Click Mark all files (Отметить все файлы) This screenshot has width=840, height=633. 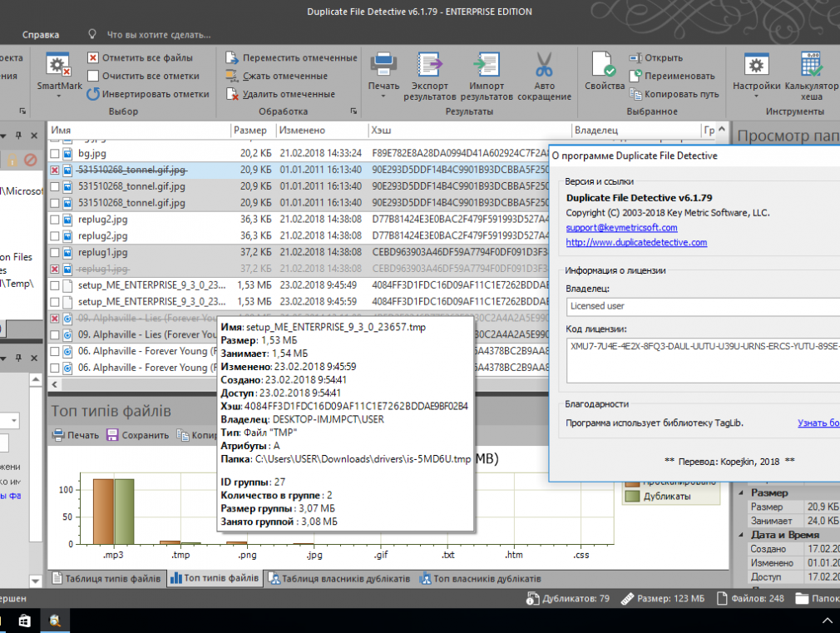[x=140, y=58]
